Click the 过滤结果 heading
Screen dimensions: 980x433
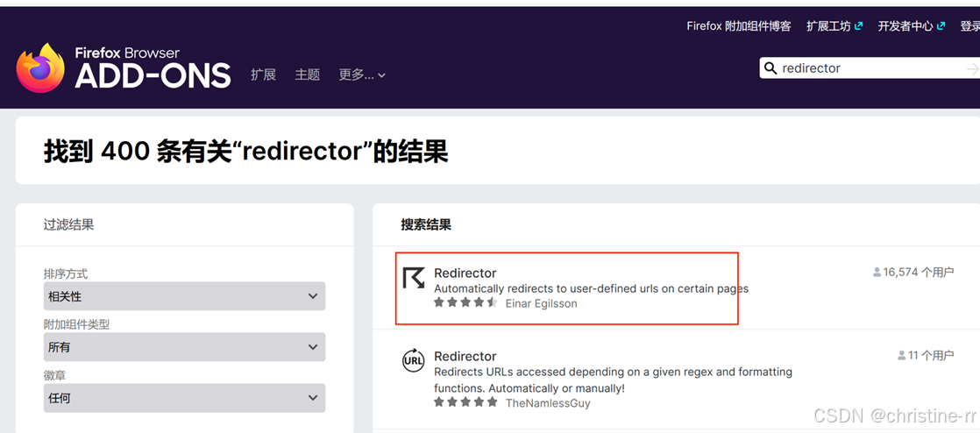click(68, 225)
